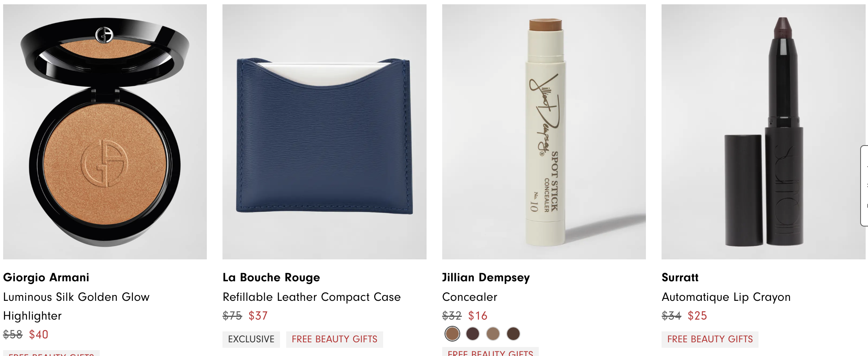Open the La Bouche Rouge compact case image
Screen dimensions: 868x356
(325, 132)
